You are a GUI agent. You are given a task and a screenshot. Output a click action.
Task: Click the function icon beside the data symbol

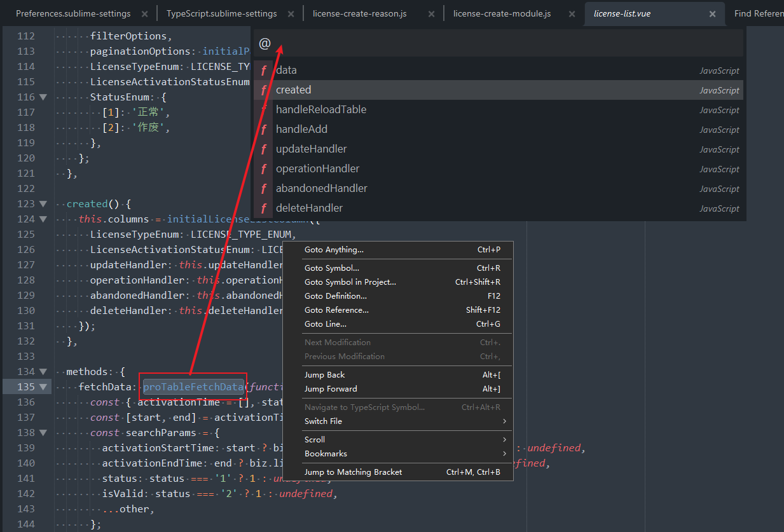pyautogui.click(x=263, y=71)
